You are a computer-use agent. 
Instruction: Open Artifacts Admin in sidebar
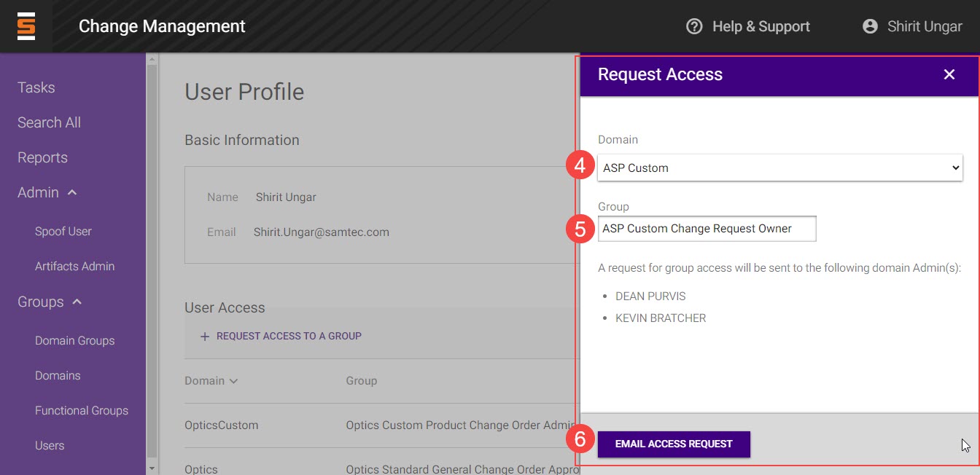coord(74,267)
